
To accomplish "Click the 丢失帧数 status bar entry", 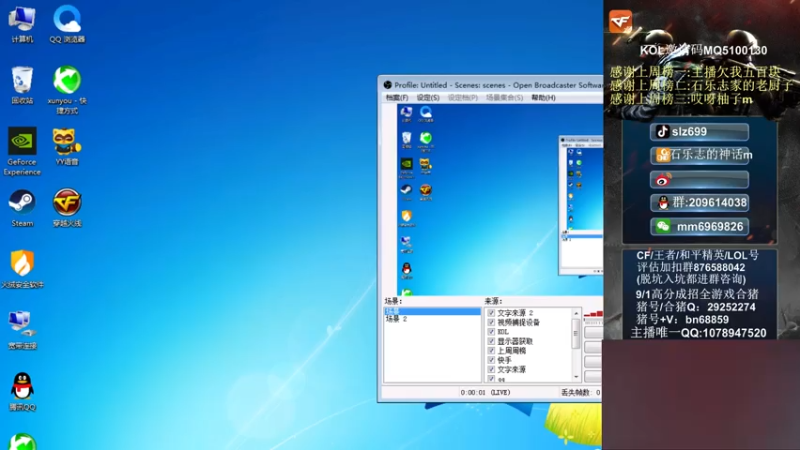I will (x=581, y=392).
